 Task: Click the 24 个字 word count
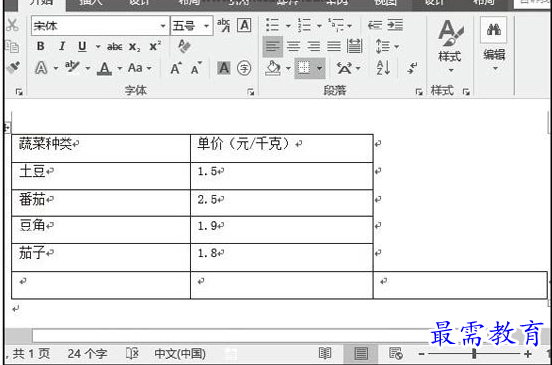[x=87, y=353]
